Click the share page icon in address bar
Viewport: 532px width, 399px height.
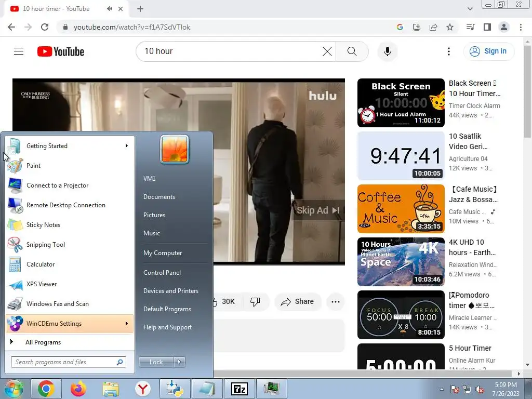pyautogui.click(x=433, y=27)
